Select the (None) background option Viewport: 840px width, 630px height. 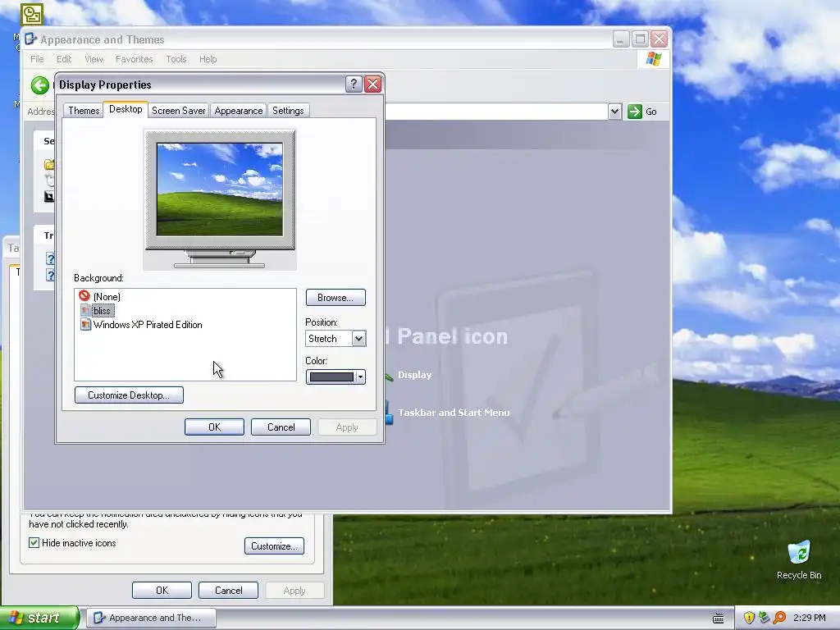pyautogui.click(x=99, y=296)
